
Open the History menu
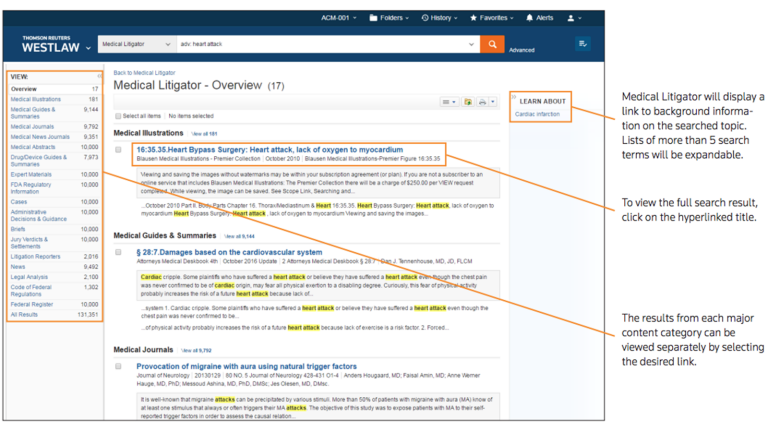click(439, 18)
